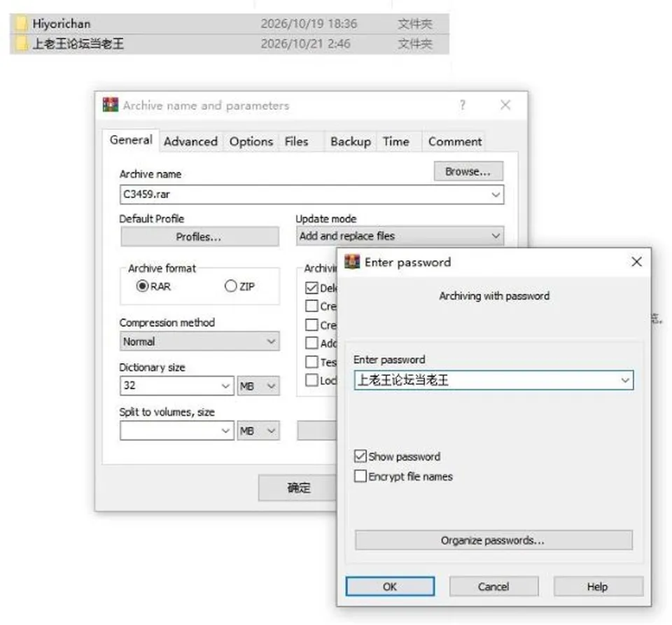Image resolution: width=672 pixels, height=625 pixels.
Task: Open the Options tab
Action: pyautogui.click(x=251, y=141)
